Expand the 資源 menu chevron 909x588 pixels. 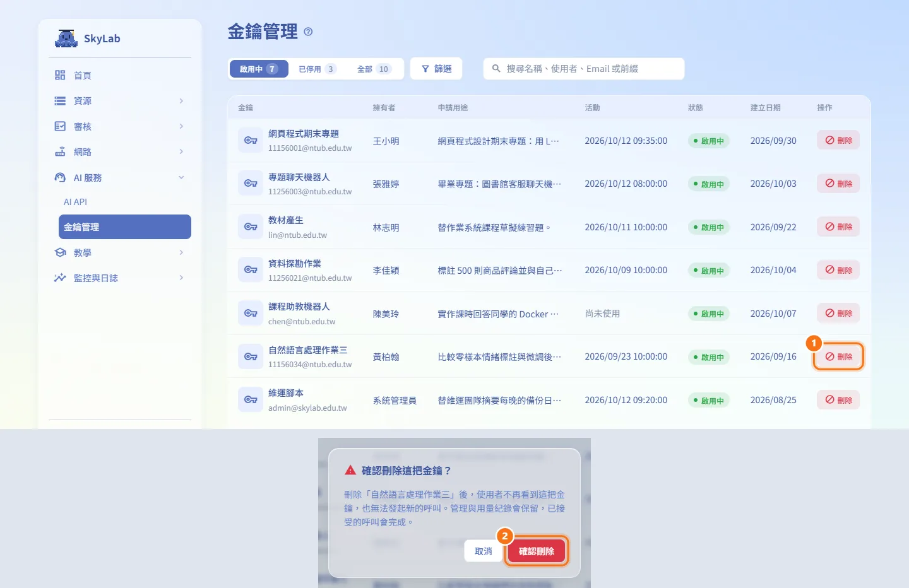coord(181,101)
